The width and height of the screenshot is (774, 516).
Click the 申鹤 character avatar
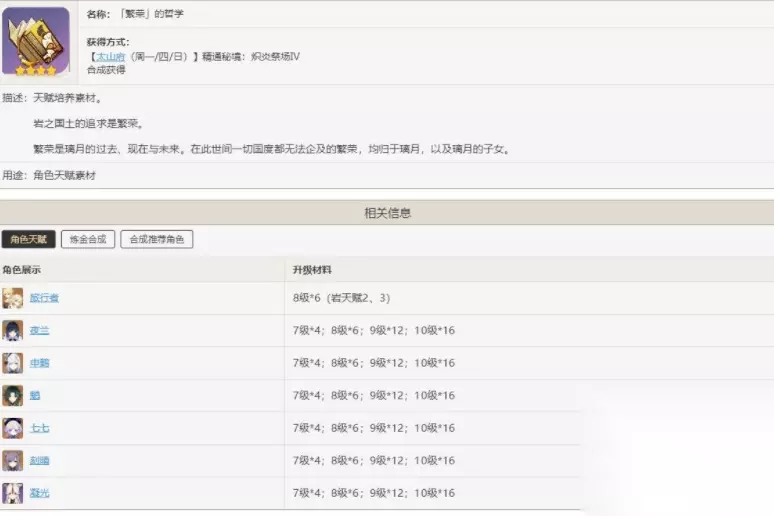tap(12, 363)
